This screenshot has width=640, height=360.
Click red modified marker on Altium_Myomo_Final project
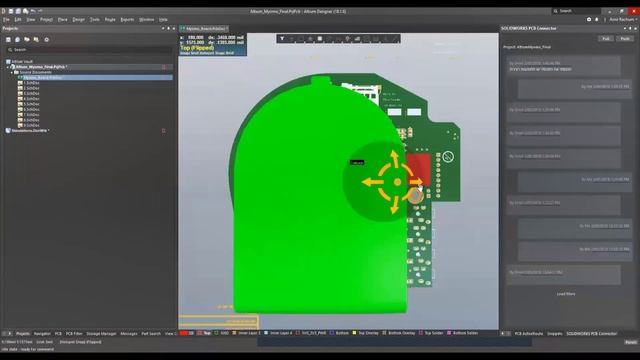(x=164, y=67)
